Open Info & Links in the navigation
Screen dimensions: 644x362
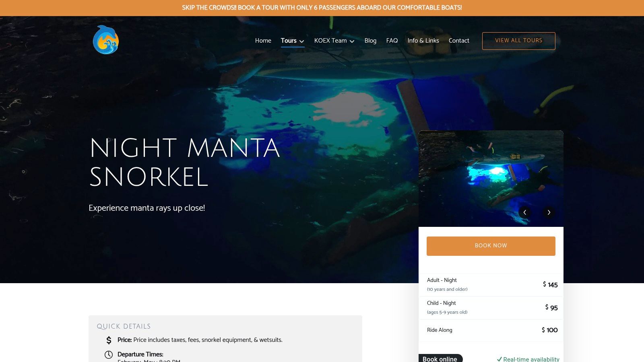click(423, 41)
